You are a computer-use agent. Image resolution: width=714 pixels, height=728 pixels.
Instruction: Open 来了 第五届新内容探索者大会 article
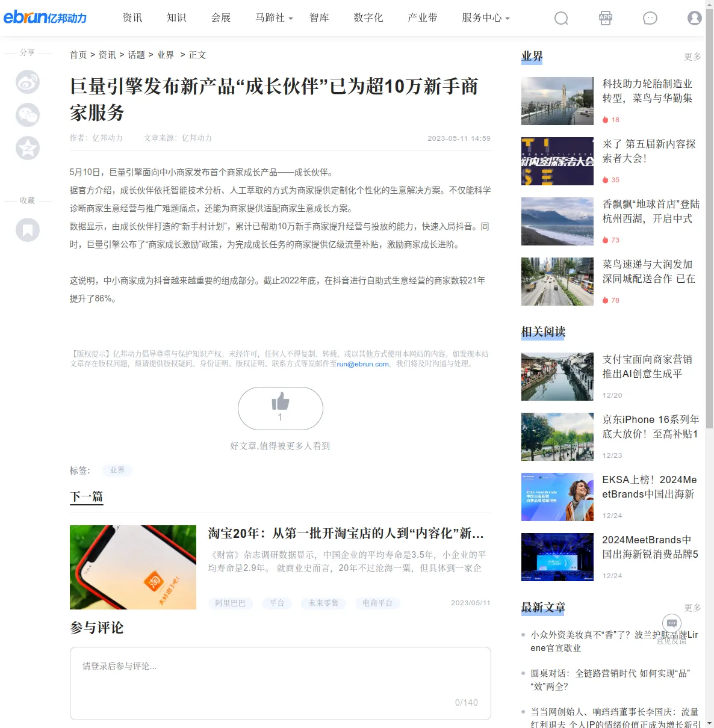[649, 151]
